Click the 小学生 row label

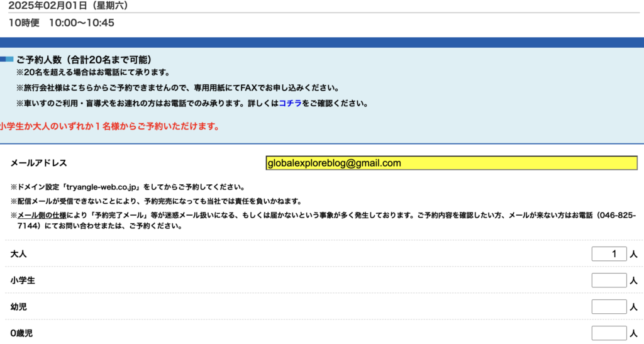(23, 280)
